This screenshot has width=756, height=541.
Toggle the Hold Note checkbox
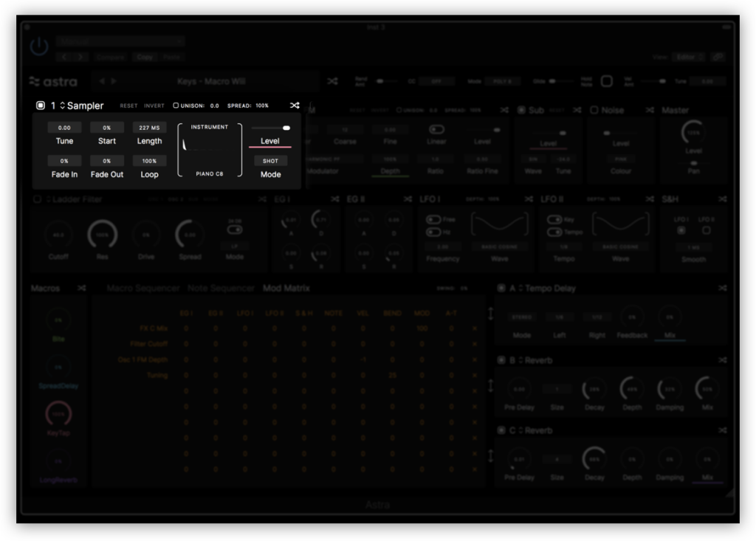pos(606,81)
